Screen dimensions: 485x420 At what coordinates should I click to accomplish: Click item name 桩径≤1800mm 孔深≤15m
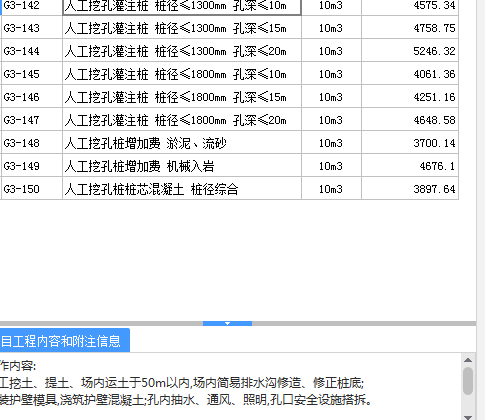[182, 97]
